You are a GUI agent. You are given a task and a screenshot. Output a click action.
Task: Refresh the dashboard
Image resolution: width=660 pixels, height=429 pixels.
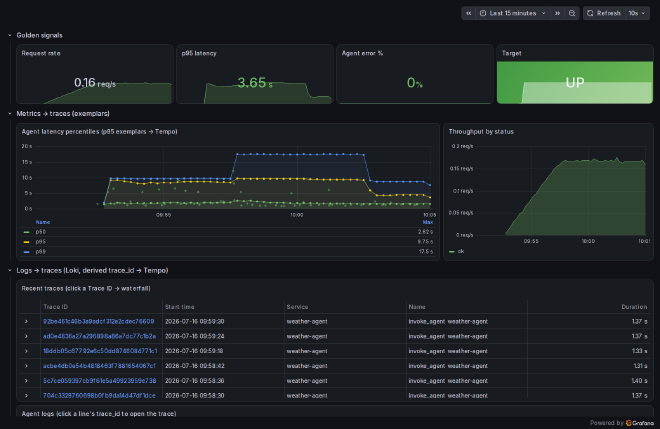[x=604, y=13]
